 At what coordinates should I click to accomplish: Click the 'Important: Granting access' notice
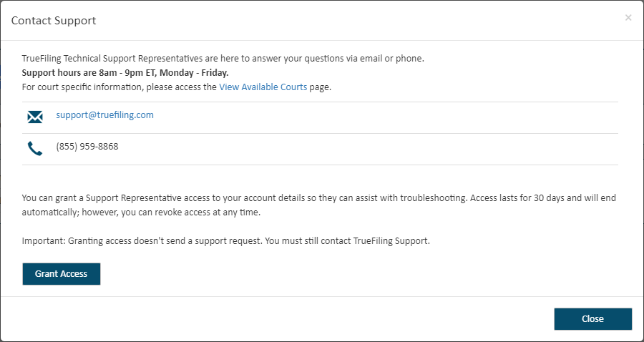(226, 241)
